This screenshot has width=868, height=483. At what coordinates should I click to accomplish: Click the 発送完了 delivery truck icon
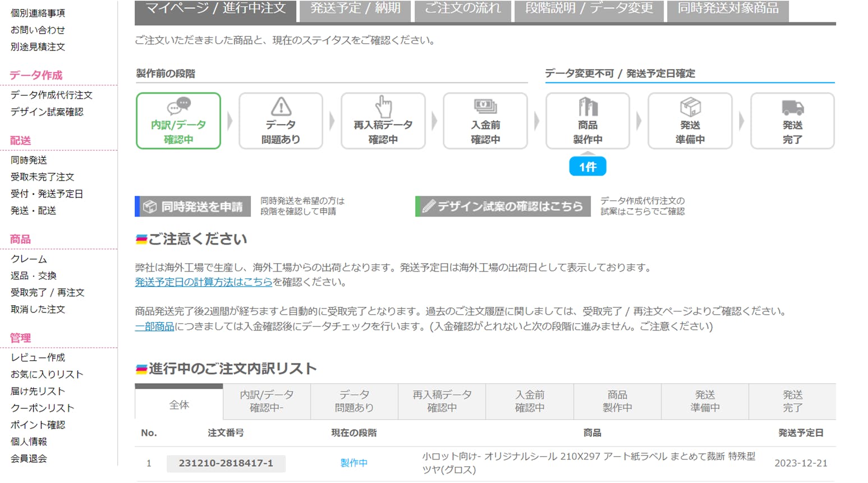792,107
